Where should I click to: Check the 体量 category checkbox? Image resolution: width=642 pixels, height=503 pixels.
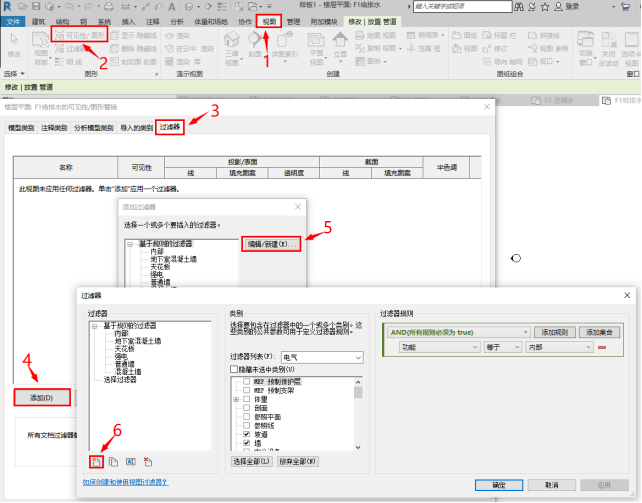(246, 399)
